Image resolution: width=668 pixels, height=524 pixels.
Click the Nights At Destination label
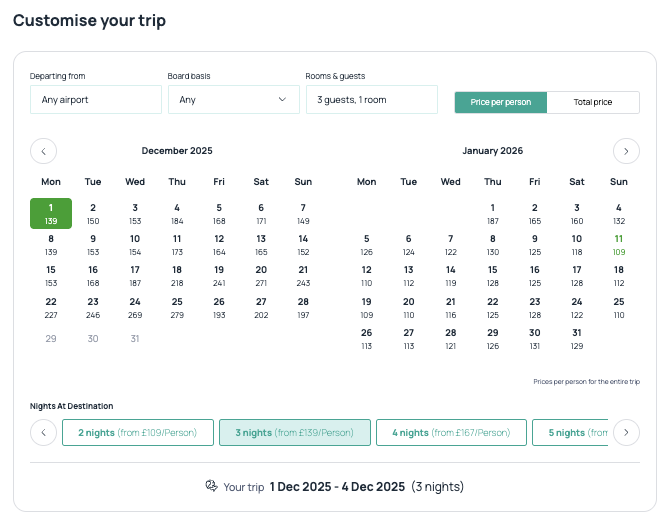[72, 406]
